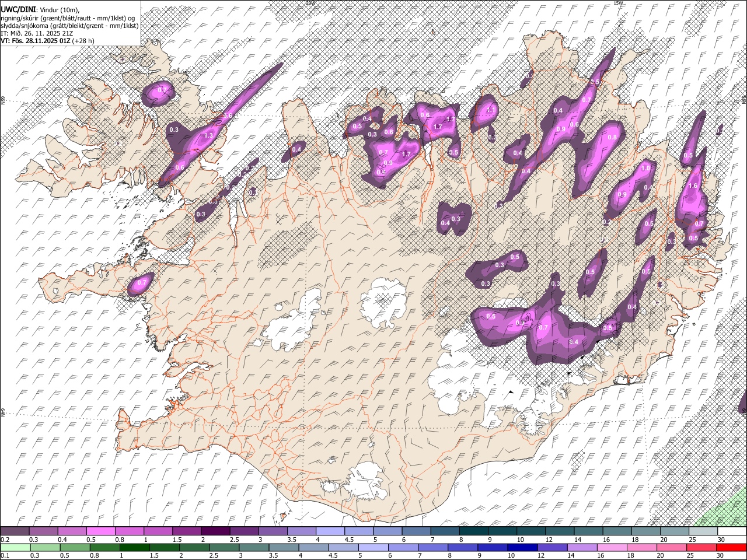Click the 'VT: Fös. 28.11.2025 01Z' valid time
Screen dimensions: 747x560
pos(36,41)
